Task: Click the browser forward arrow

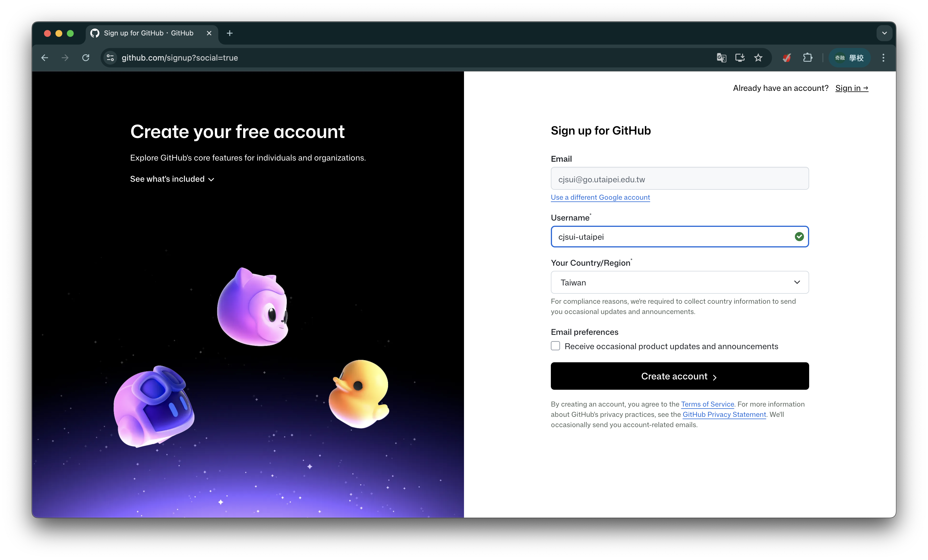Action: (x=65, y=58)
